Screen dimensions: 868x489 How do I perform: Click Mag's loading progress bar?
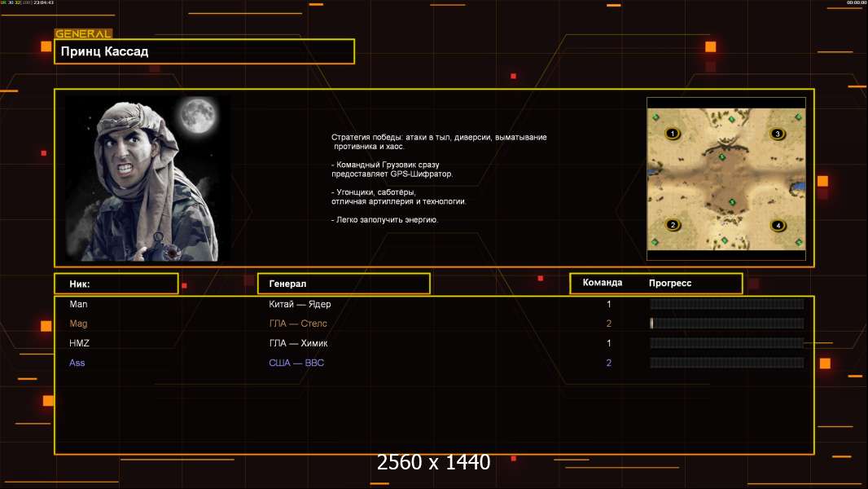[x=726, y=324]
